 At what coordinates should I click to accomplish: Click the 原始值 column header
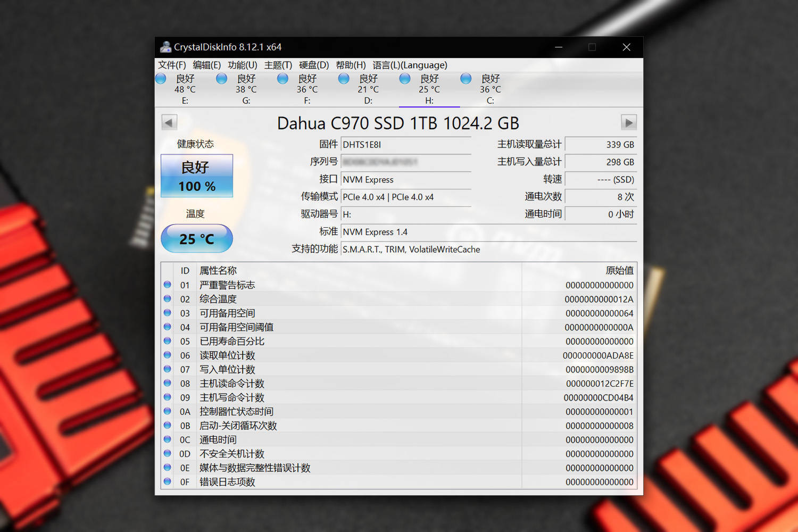coord(619,270)
